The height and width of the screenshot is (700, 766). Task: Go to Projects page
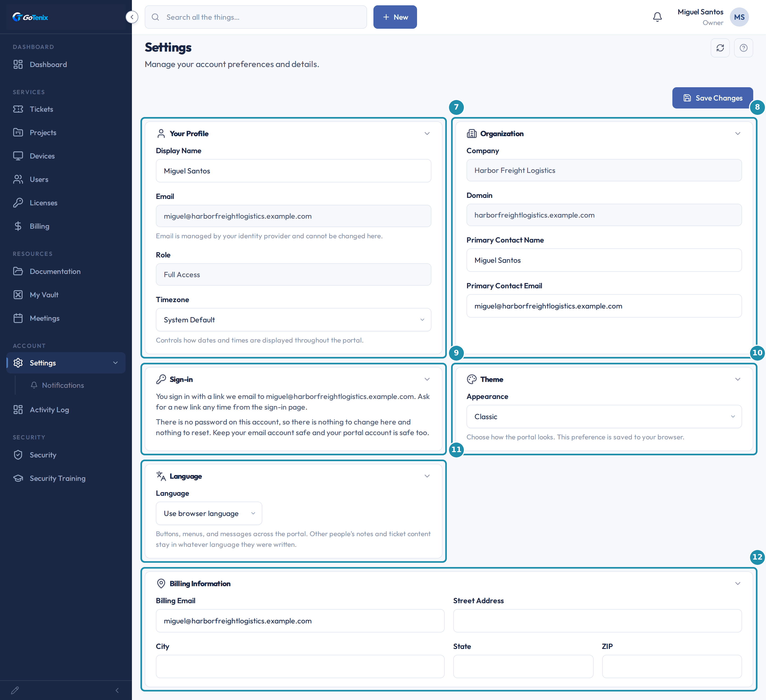pos(66,133)
